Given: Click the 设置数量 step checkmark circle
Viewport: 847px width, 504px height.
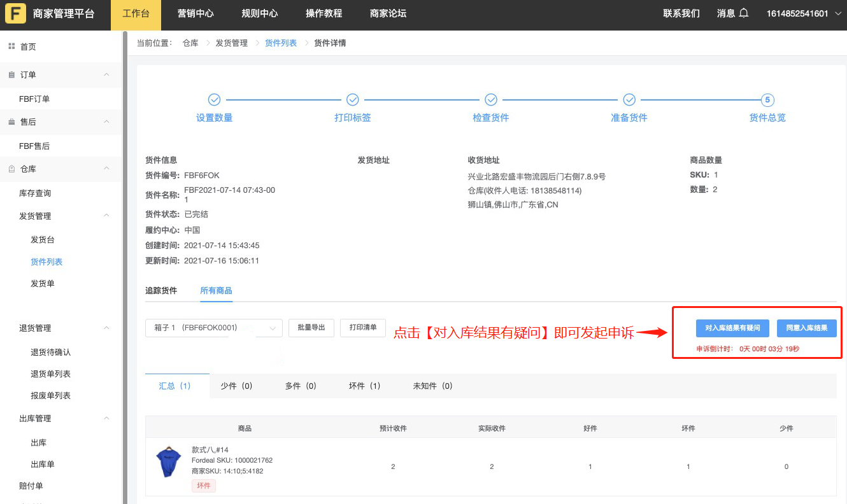Looking at the screenshot, I should [x=214, y=100].
